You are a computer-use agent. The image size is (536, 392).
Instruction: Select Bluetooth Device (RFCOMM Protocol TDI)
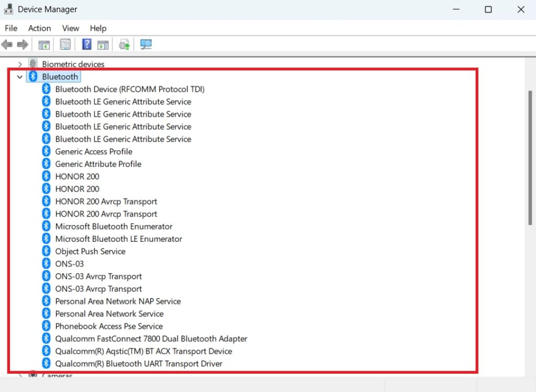(130, 89)
